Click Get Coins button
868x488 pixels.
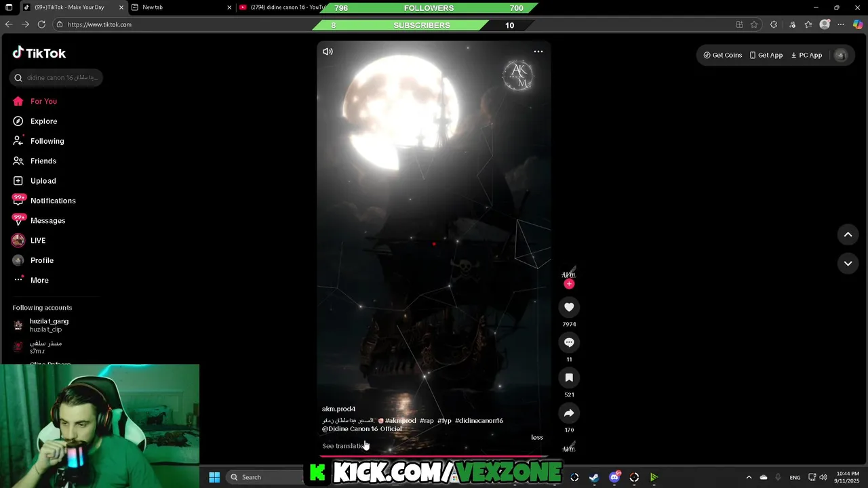point(723,55)
